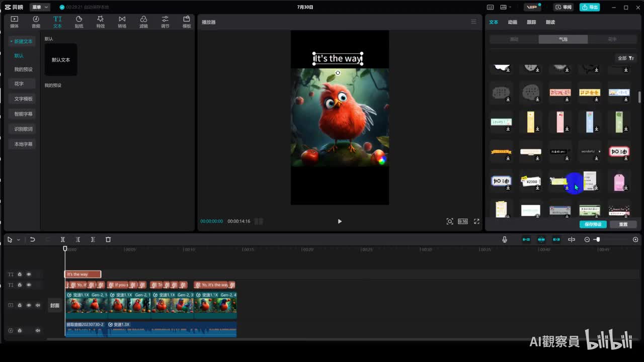
Task: Switch to the 动画 tab
Action: 512,22
